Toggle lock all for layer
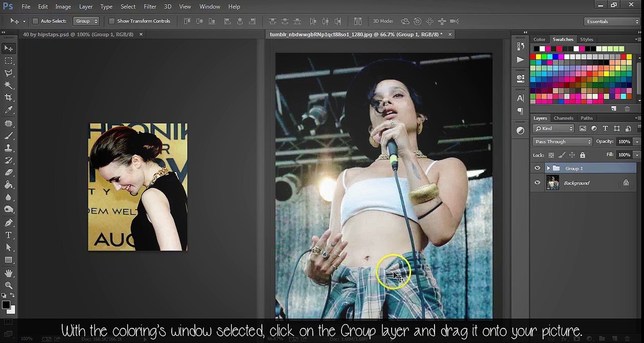The height and width of the screenshot is (343, 644). point(582,155)
